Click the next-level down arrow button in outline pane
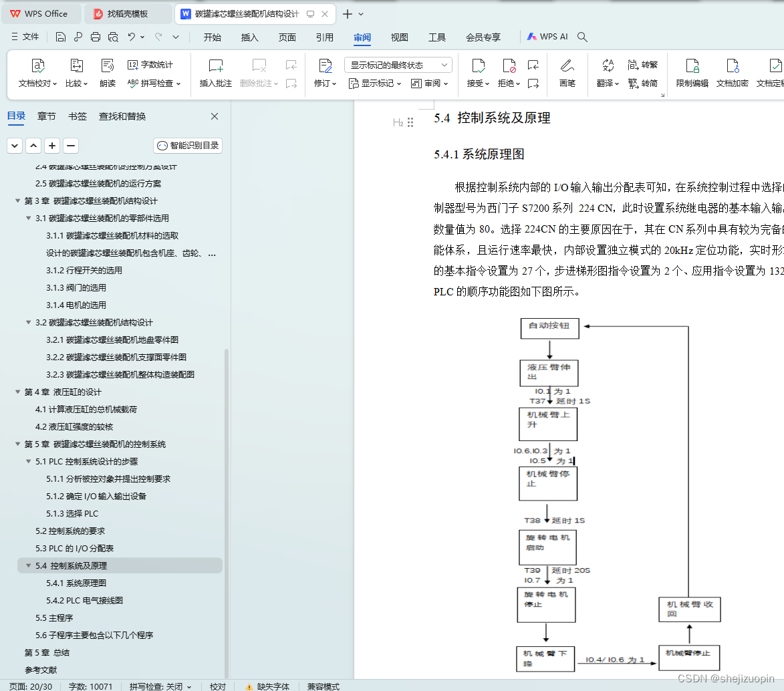This screenshot has height=691, width=784. pyautogui.click(x=15, y=146)
